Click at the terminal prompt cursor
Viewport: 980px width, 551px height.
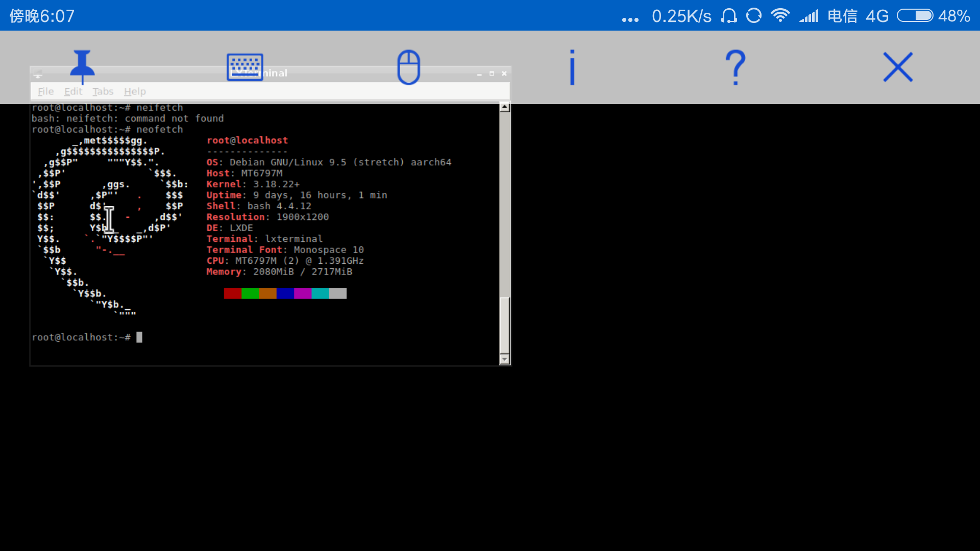pyautogui.click(x=139, y=337)
